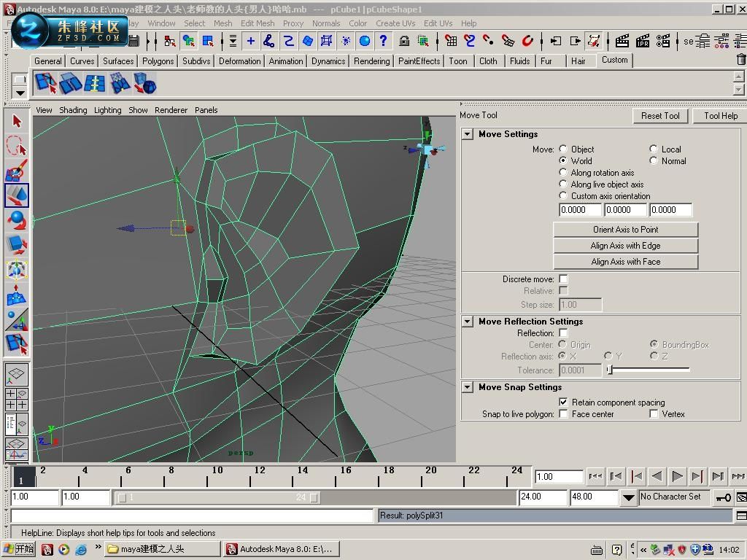Start IPR render from status line
747x560 pixels.
(642, 42)
